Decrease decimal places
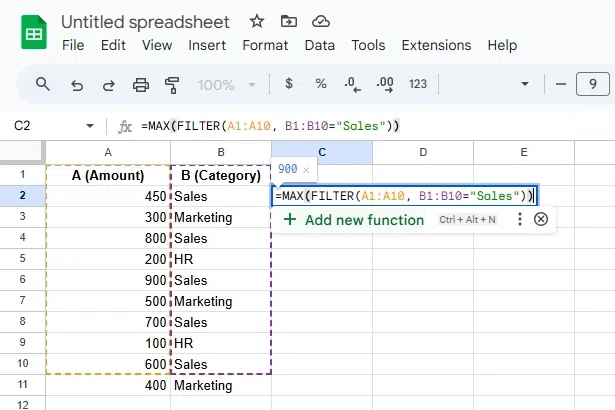This screenshot has width=615, height=410. click(353, 84)
